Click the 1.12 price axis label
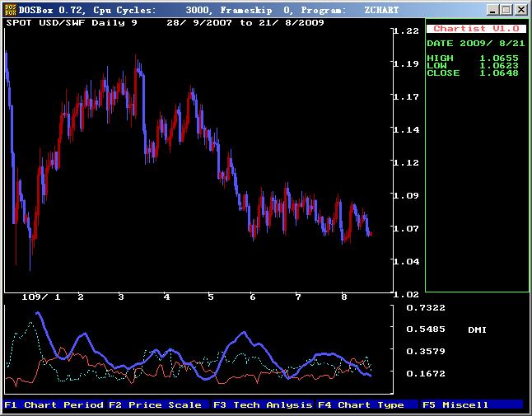 (x=406, y=162)
